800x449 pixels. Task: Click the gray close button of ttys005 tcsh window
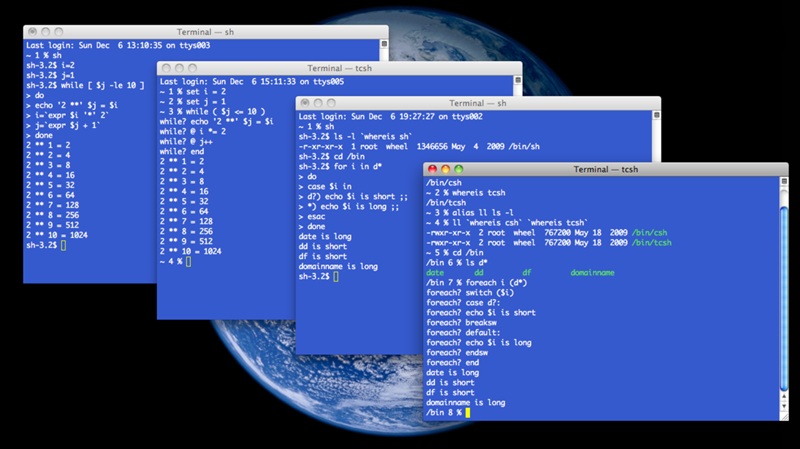coord(166,68)
